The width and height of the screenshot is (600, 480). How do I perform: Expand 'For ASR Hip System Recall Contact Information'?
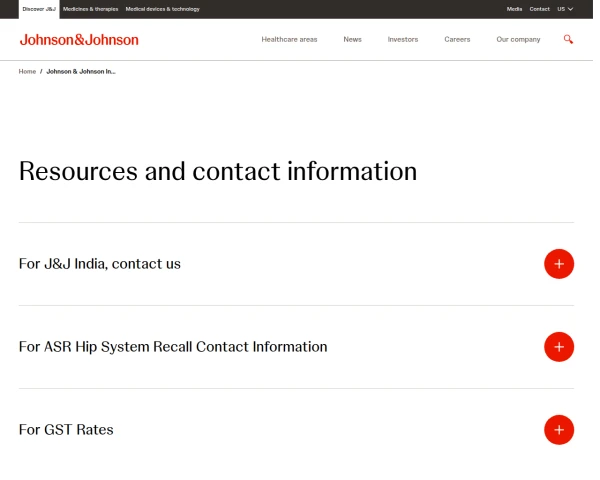(173, 347)
